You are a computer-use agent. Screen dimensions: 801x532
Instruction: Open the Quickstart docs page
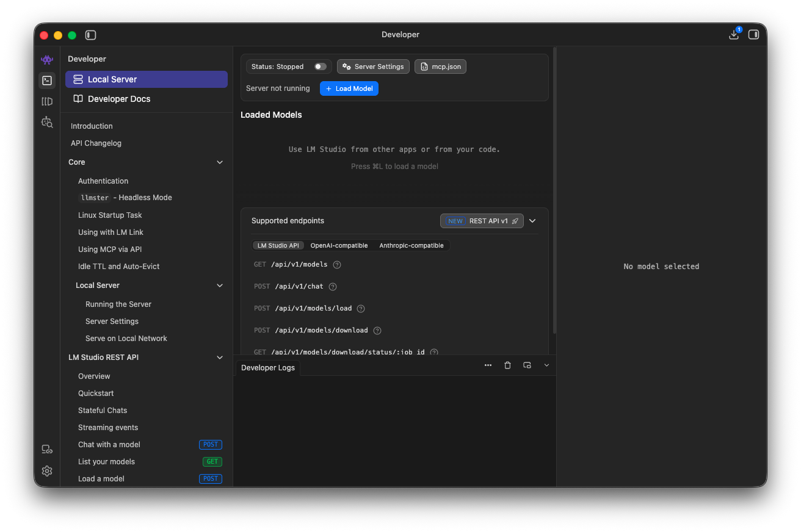coord(96,394)
